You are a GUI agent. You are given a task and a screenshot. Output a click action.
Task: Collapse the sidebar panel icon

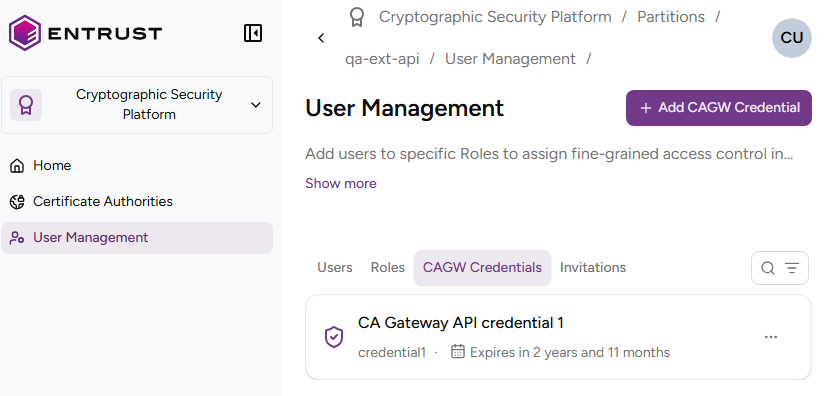(253, 33)
